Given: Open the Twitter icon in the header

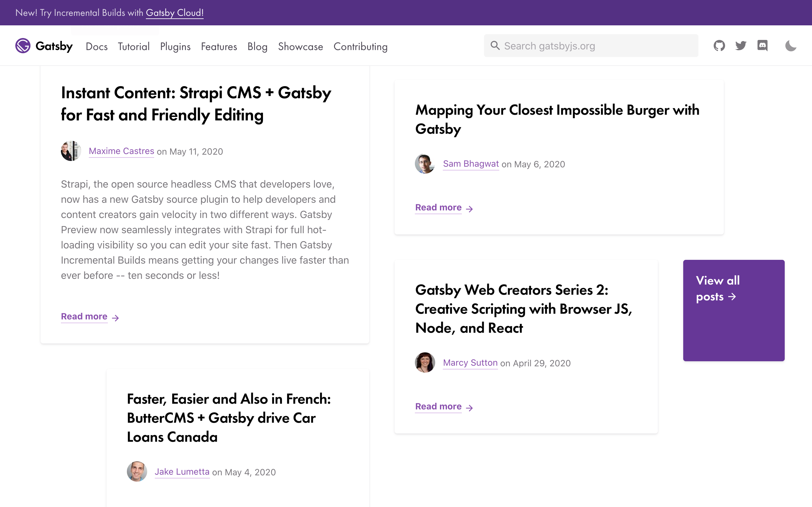Looking at the screenshot, I should (x=741, y=46).
